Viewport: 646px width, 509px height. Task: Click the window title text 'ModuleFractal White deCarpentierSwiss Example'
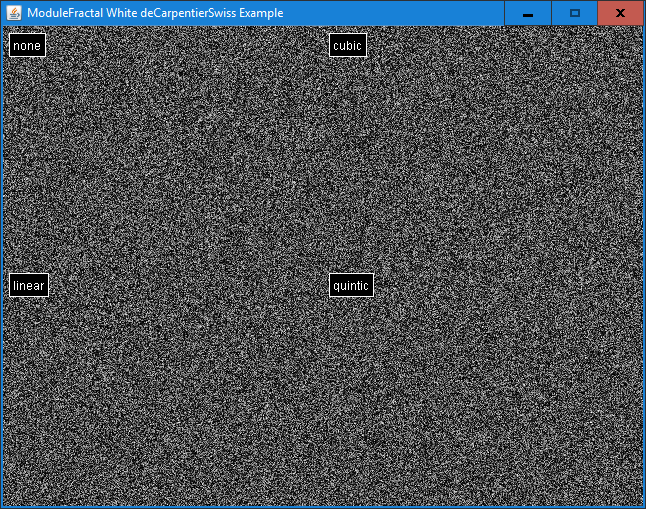click(x=155, y=13)
